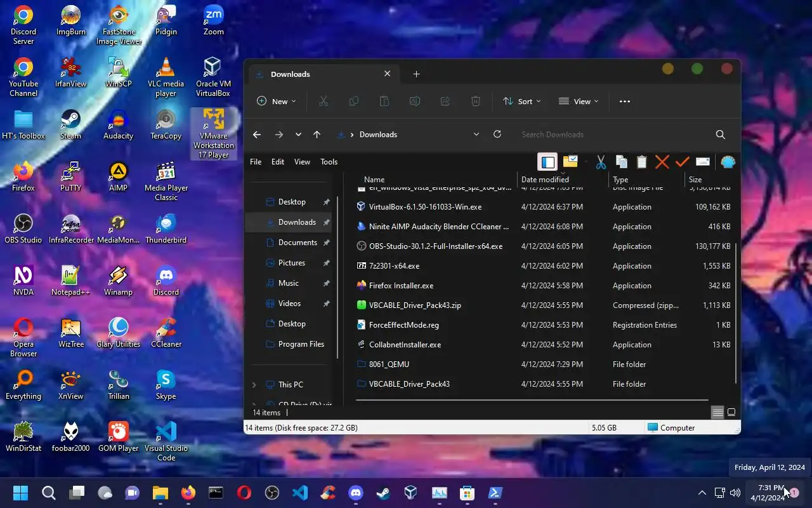Toggle the navigation pane layout icon
This screenshot has height=508, width=812.
(x=547, y=162)
